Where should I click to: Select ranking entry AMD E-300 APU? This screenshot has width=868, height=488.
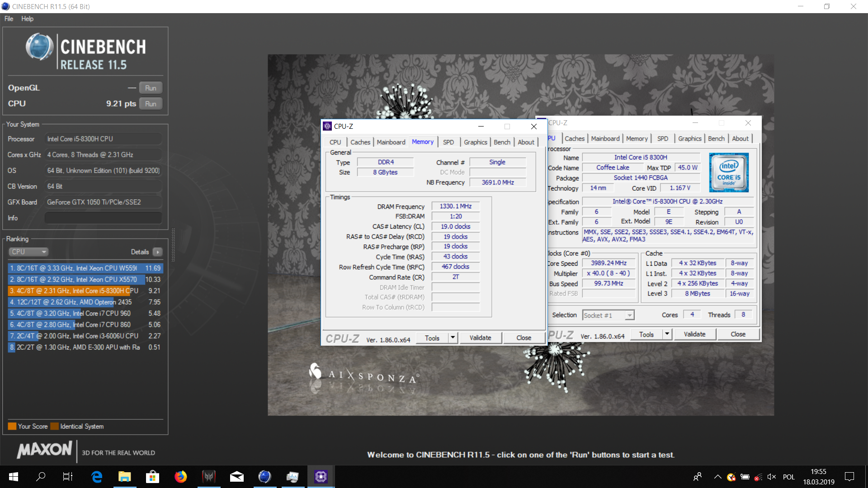coord(85,347)
